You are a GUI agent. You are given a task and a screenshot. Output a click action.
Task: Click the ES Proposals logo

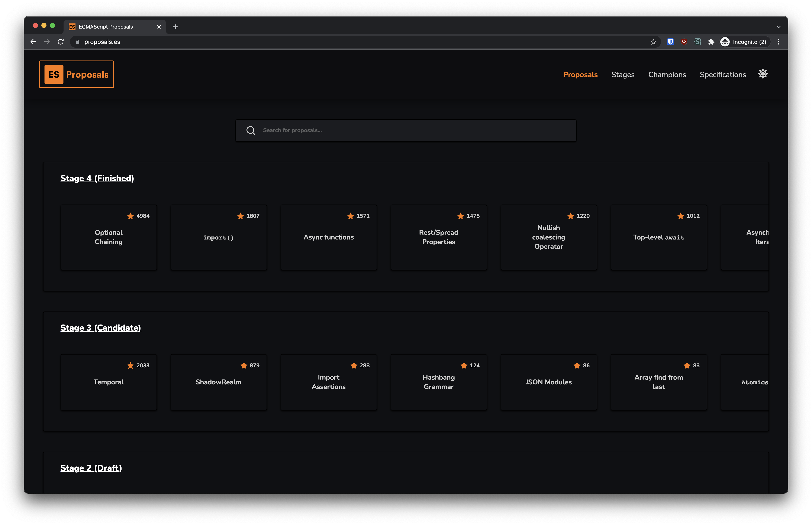(x=76, y=74)
